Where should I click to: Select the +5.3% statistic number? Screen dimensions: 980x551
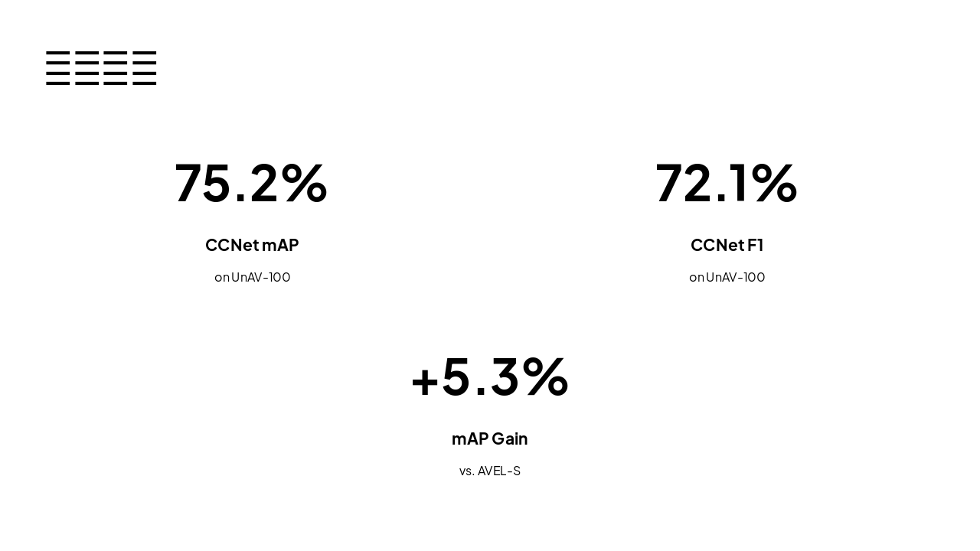tap(490, 377)
